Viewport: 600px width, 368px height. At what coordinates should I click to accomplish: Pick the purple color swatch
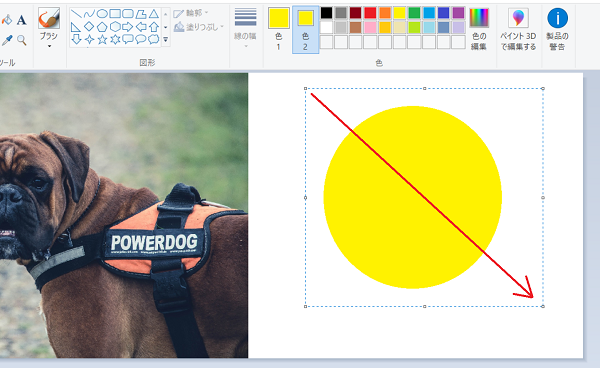(x=458, y=13)
